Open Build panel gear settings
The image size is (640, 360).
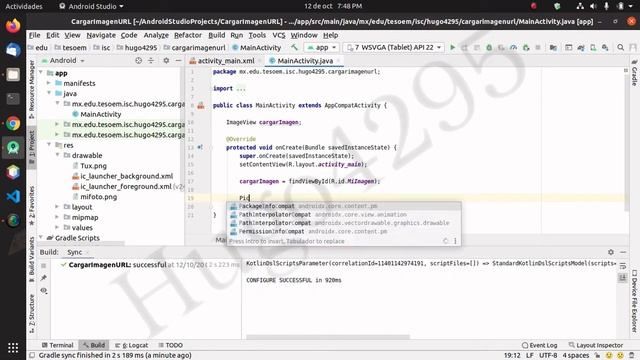click(x=611, y=252)
